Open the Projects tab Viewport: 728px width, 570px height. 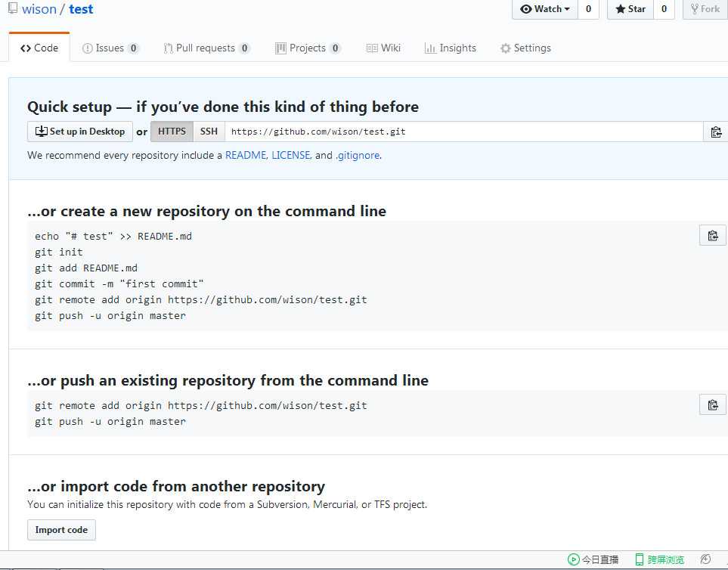(308, 48)
